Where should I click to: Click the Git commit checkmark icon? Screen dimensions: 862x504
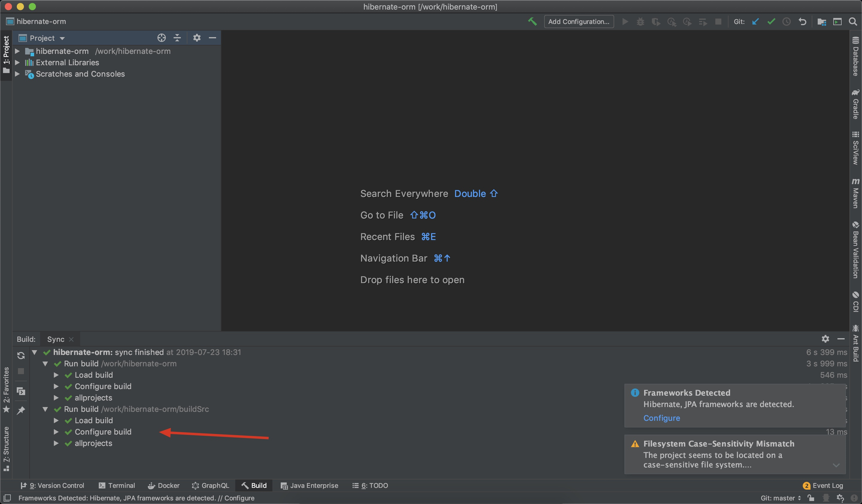click(771, 22)
